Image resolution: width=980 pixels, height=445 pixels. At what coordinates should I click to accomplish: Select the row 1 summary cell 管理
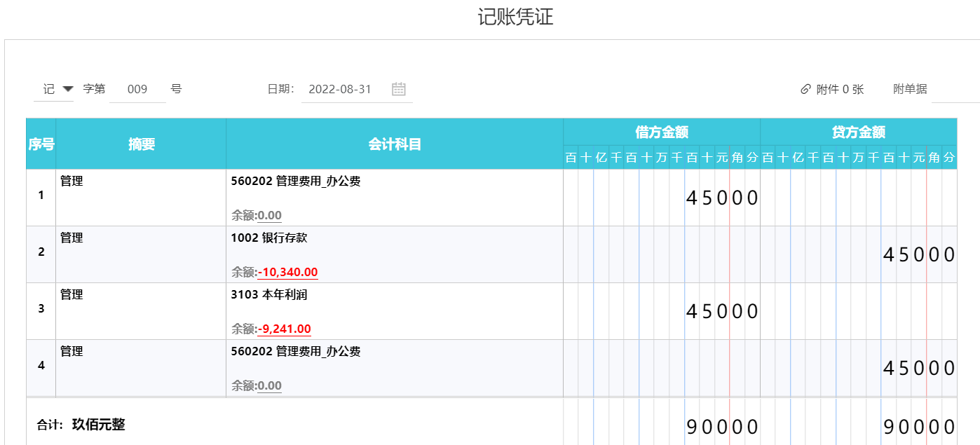pos(141,197)
